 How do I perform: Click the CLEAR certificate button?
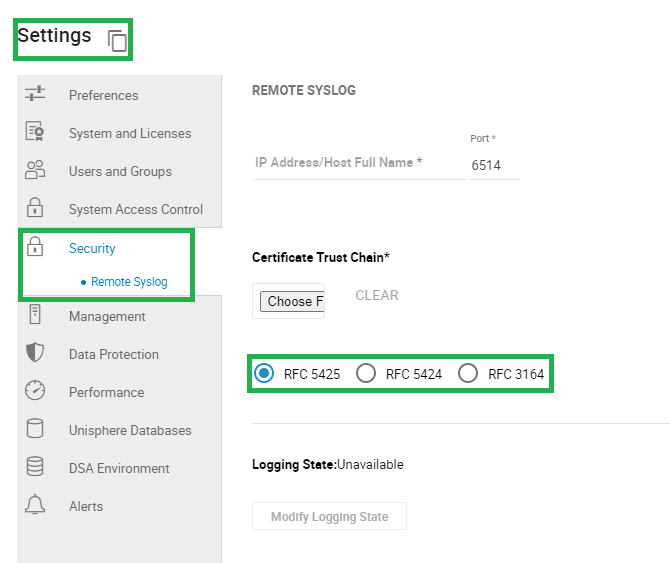[377, 295]
